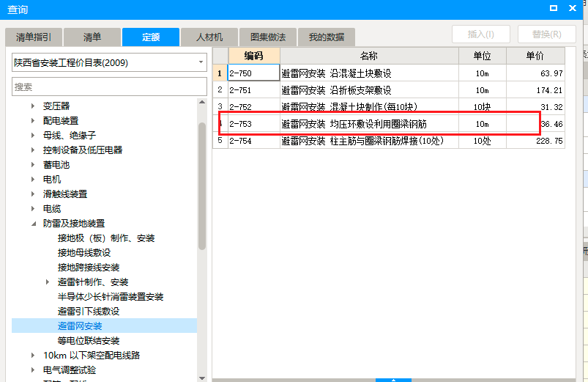This screenshot has height=382, width=588.
Task: Switch to the 清单指引 tab
Action: (x=34, y=37)
